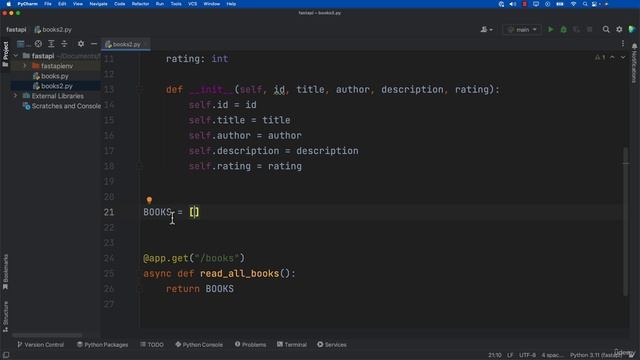The image size is (640, 360).
Task: Open TODO tool window
Action: [x=152, y=344]
